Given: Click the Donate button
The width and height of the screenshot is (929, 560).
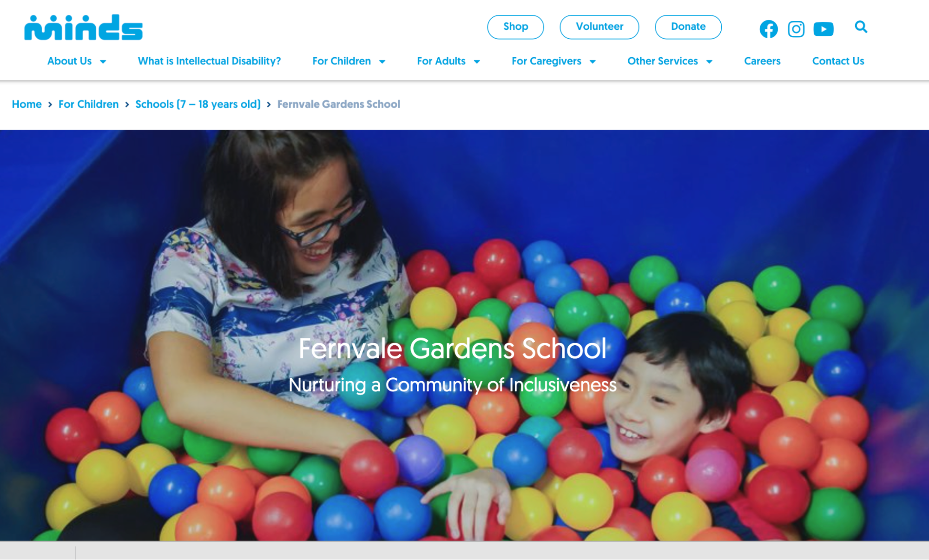Looking at the screenshot, I should [688, 27].
